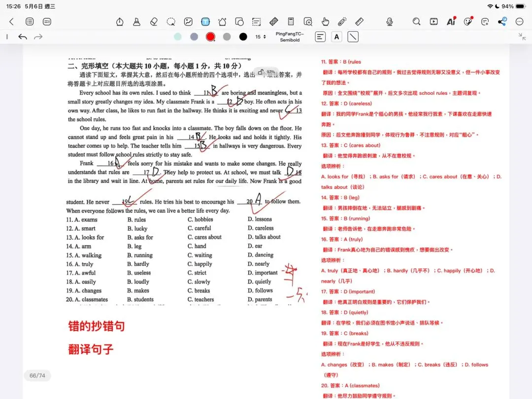Tap answer line '14. 答案：B (leg)'
This screenshot has width=532, height=399.
pyautogui.click(x=340, y=198)
